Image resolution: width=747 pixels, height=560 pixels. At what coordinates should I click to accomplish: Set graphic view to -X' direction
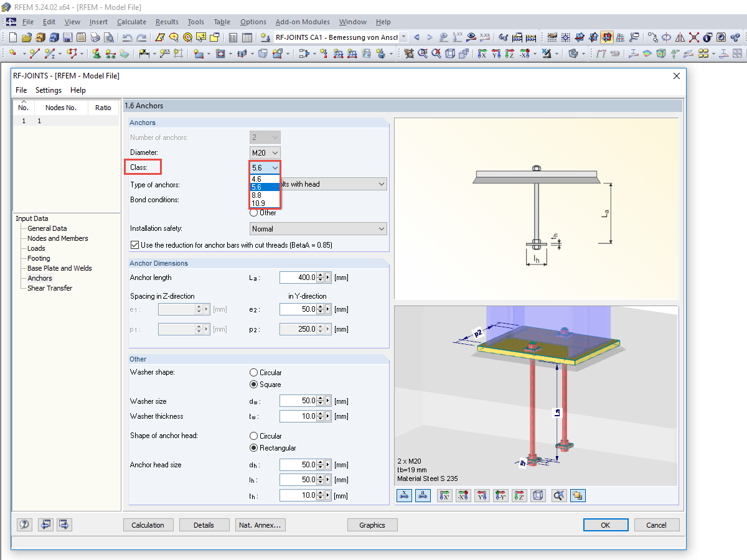[463, 495]
